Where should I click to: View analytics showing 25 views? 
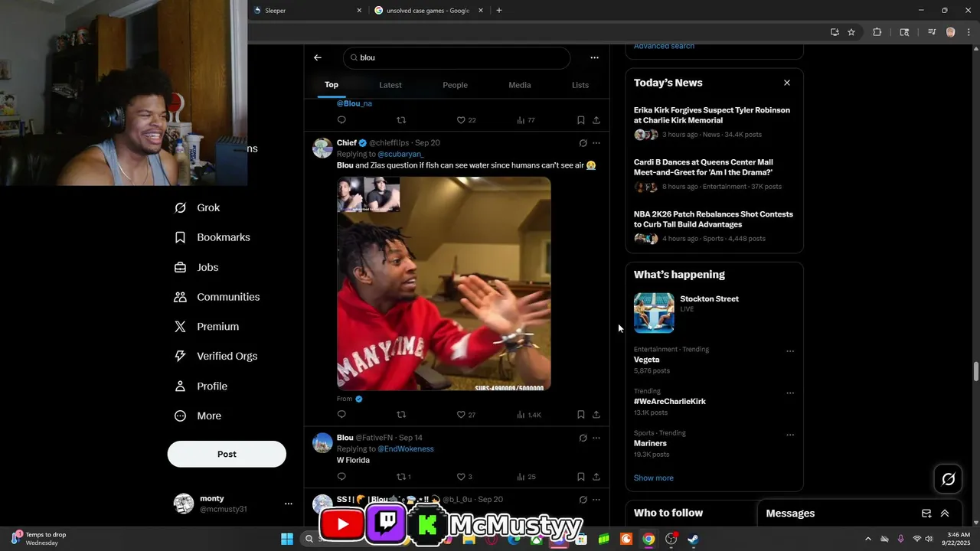click(526, 477)
